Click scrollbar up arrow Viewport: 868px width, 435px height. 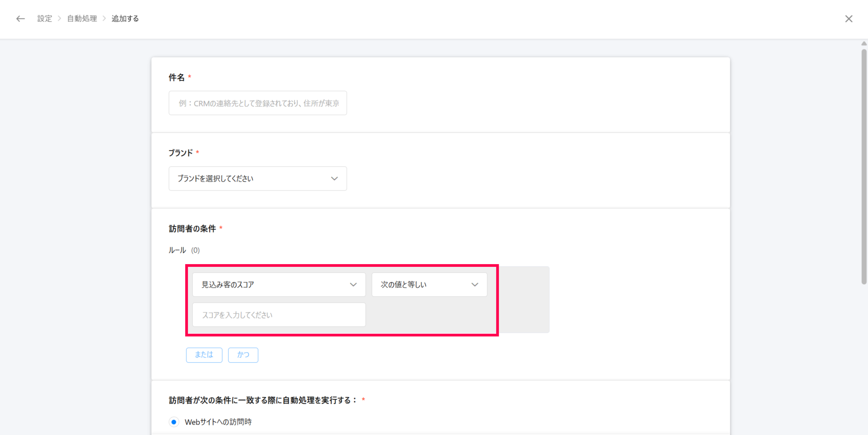click(x=864, y=44)
